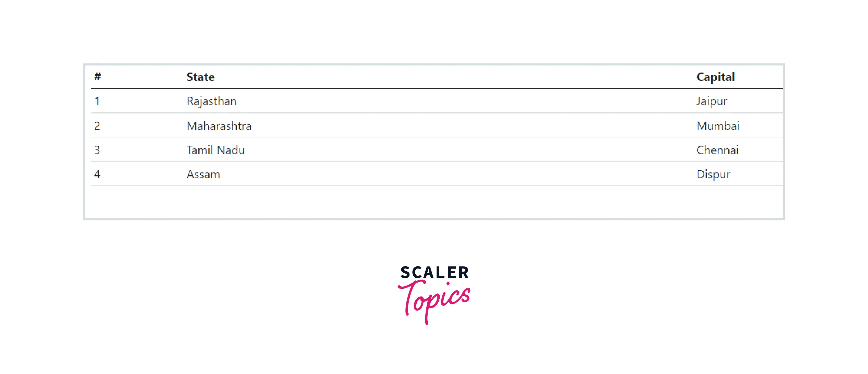The image size is (868, 374).
Task: Select the Chennai capital cell
Action: pos(717,150)
